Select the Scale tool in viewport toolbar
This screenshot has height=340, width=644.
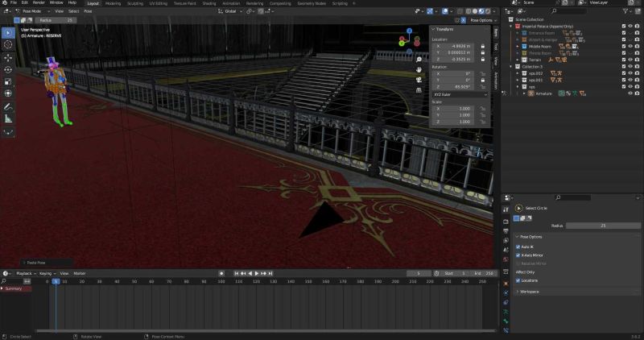click(x=8, y=81)
